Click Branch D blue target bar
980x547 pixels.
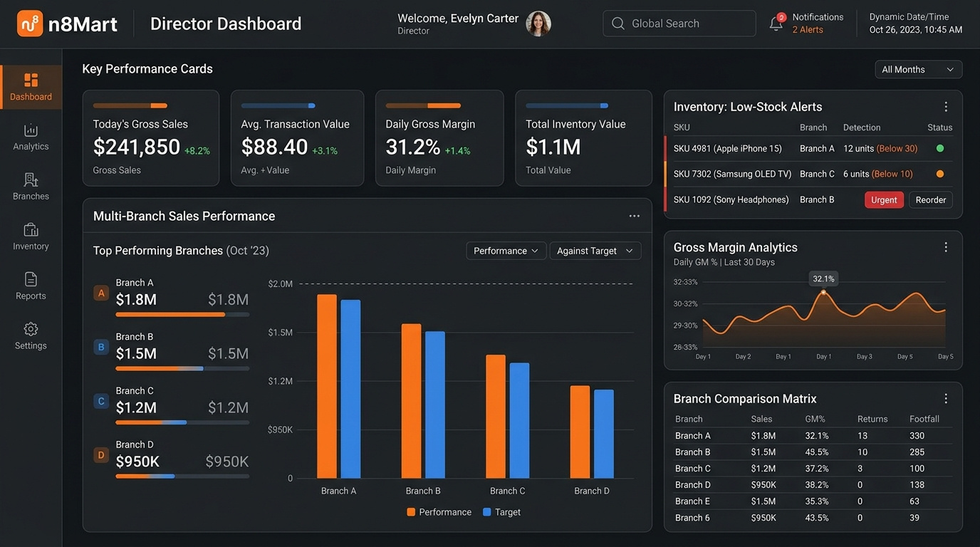[604, 434]
